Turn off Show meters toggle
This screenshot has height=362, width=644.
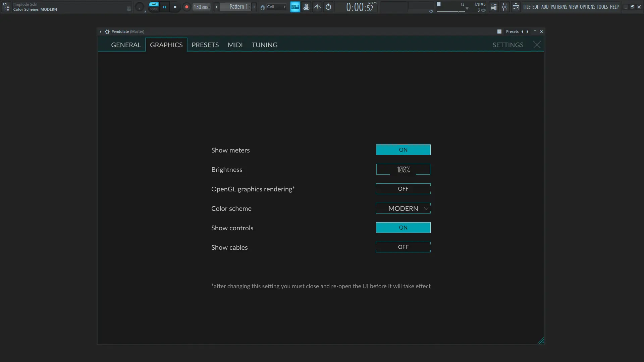[x=403, y=150]
